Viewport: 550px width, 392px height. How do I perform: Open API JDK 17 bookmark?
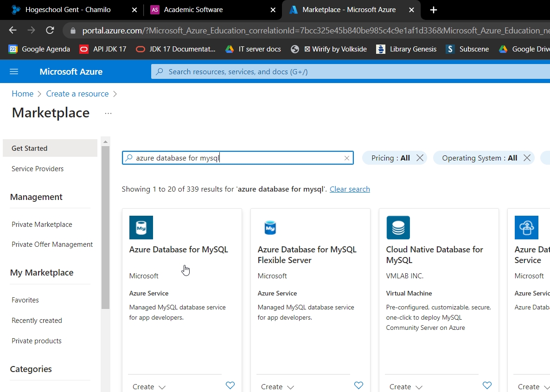coord(103,49)
